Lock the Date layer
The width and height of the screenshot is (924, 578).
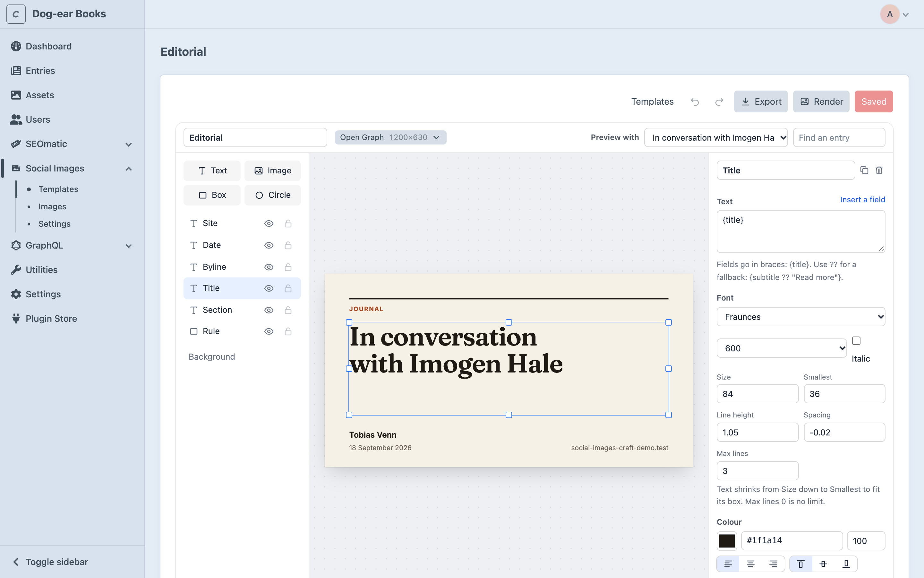(288, 245)
